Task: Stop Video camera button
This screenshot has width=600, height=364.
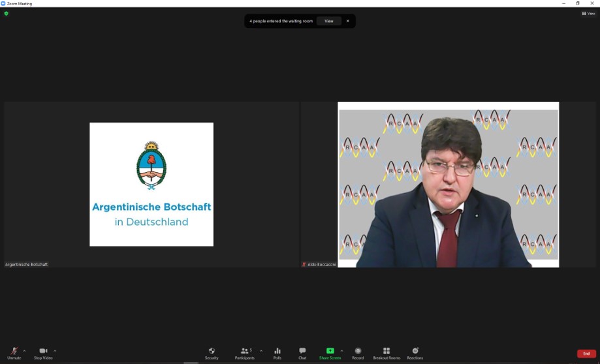Action: pyautogui.click(x=43, y=354)
